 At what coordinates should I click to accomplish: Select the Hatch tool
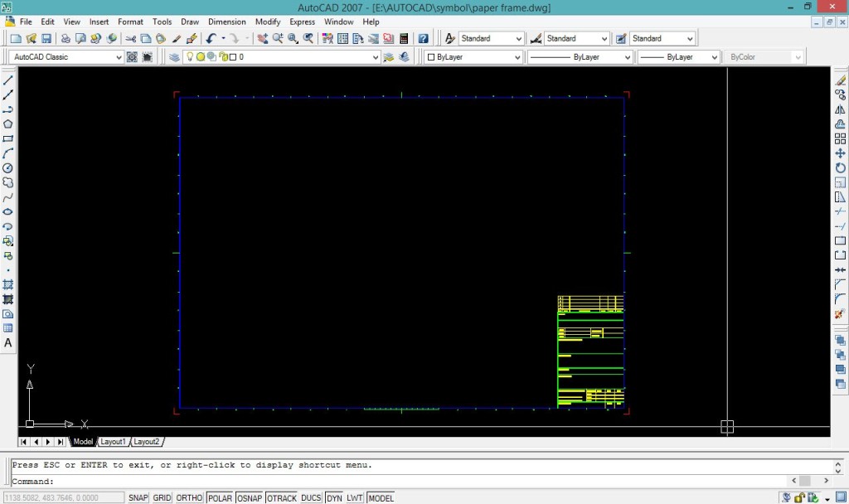9,286
